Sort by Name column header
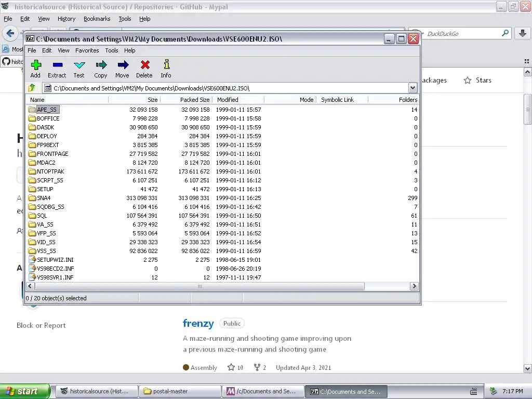The width and height of the screenshot is (532, 399). tap(67, 100)
